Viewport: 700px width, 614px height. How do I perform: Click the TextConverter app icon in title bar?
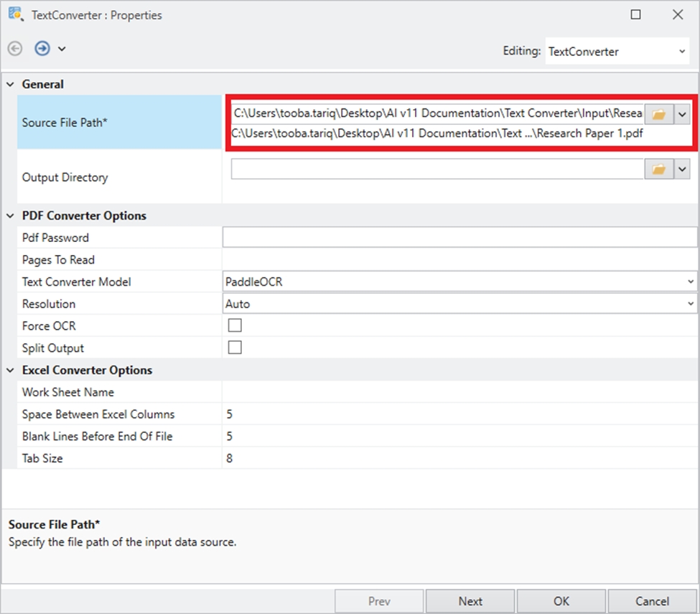click(15, 14)
